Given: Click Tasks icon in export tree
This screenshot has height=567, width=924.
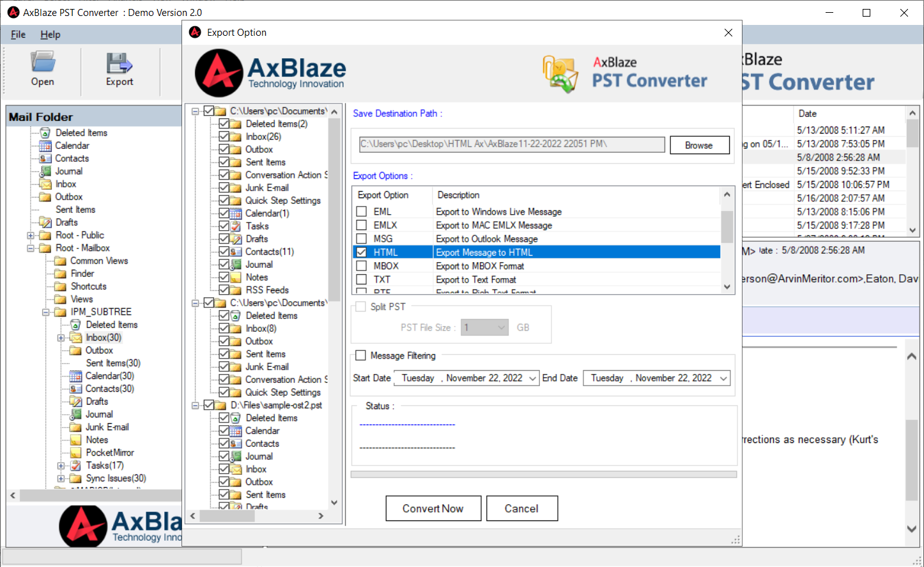Looking at the screenshot, I should click(236, 226).
